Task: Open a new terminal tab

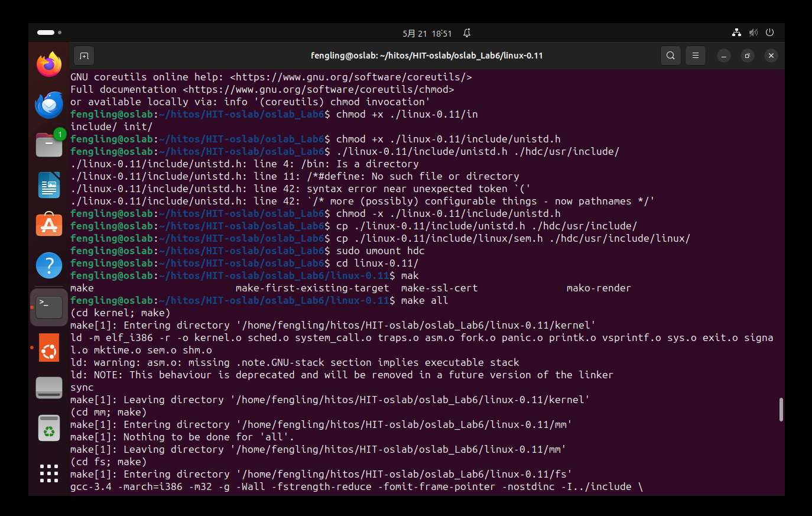Action: (x=84, y=56)
